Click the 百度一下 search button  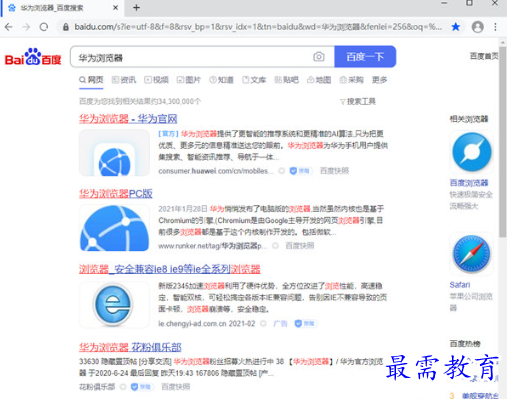point(365,57)
